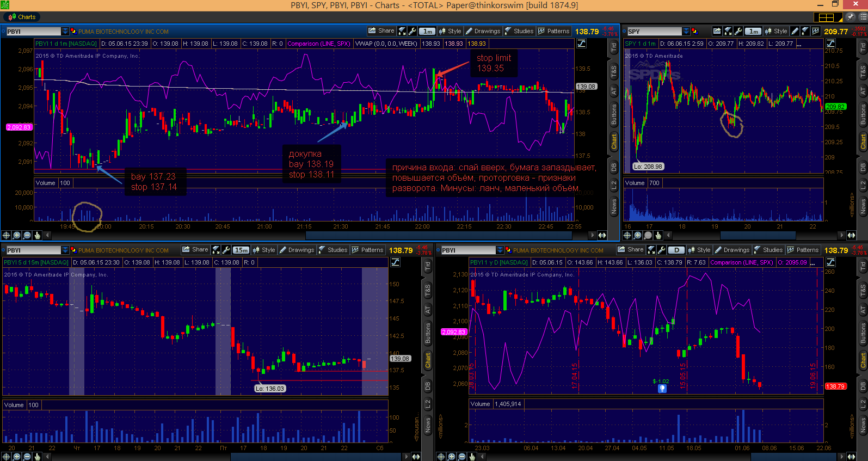Screen dimensions: 868x461
Task: Toggle scale curve icon in bottom-right chart
Action: [830, 262]
